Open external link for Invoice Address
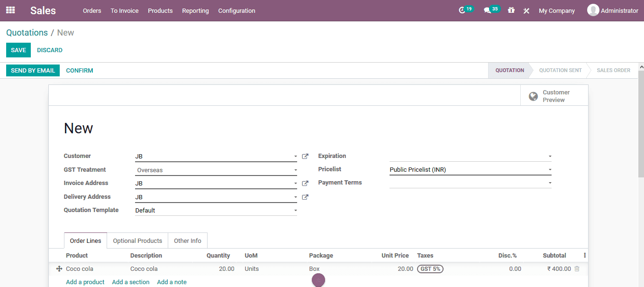 tap(305, 183)
